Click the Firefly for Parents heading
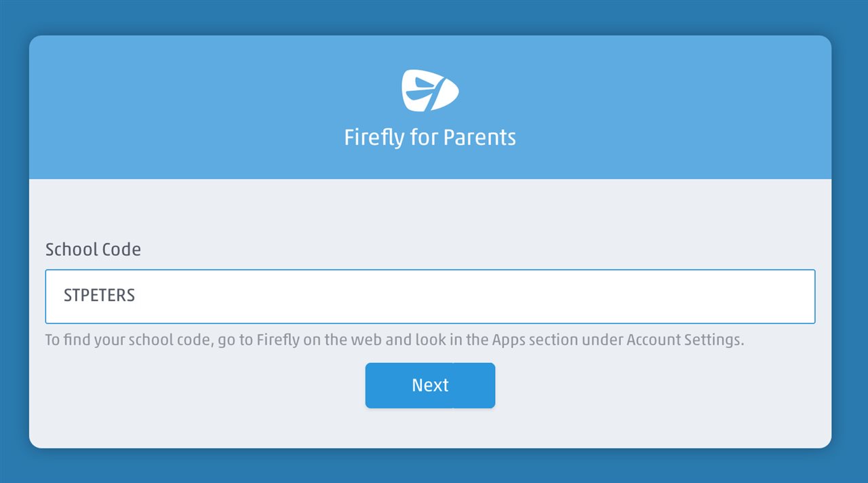This screenshot has width=868, height=483. (x=430, y=136)
